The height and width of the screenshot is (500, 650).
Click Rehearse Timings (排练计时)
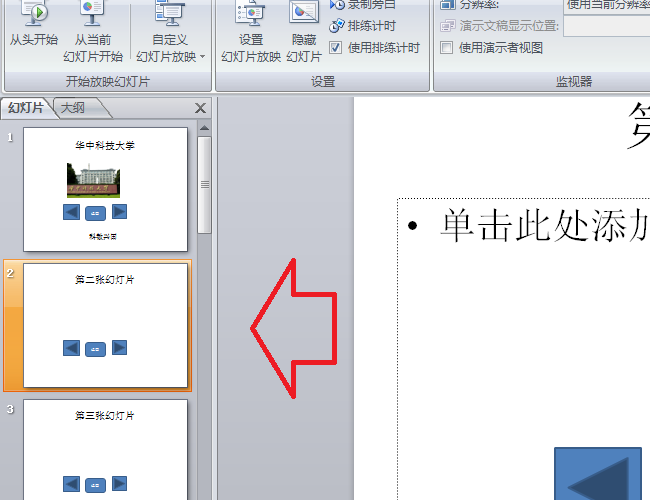[x=362, y=26]
